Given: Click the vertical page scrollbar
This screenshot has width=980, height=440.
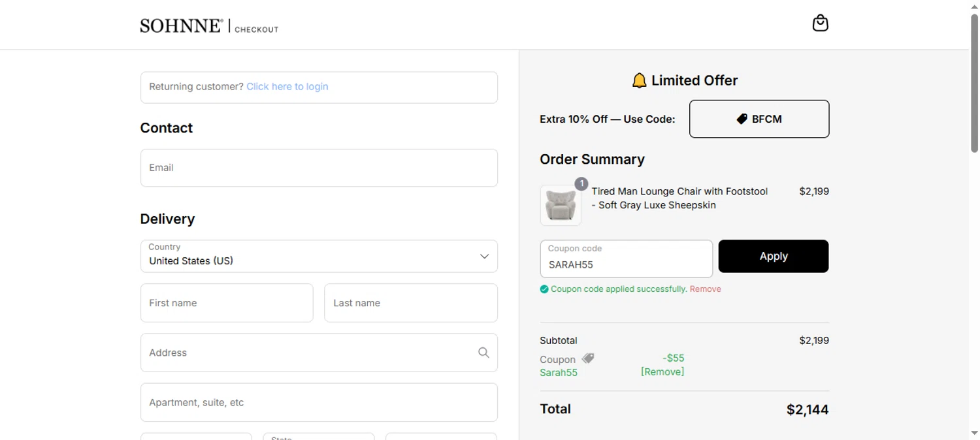Looking at the screenshot, I should tap(974, 84).
